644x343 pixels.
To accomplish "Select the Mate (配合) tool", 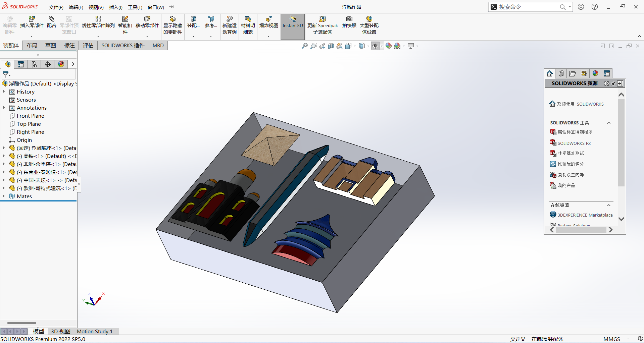I will [51, 22].
